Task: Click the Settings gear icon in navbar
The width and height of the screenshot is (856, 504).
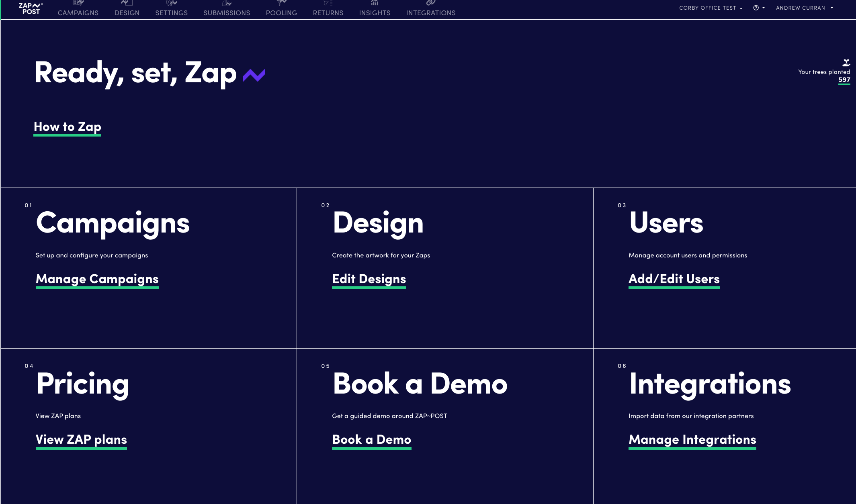Action: (171, 3)
